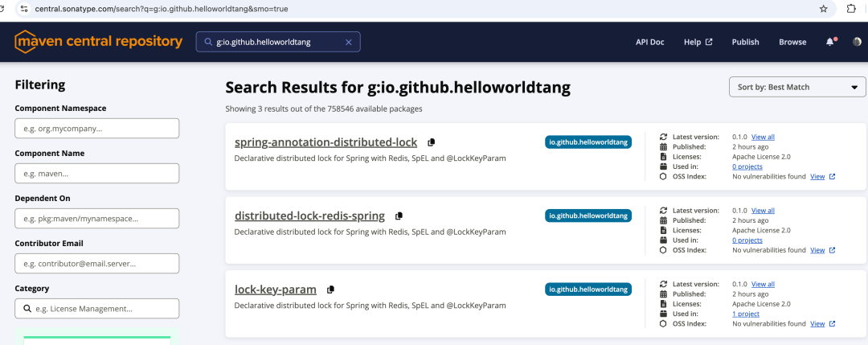Open the user avatar menu

coord(857,42)
